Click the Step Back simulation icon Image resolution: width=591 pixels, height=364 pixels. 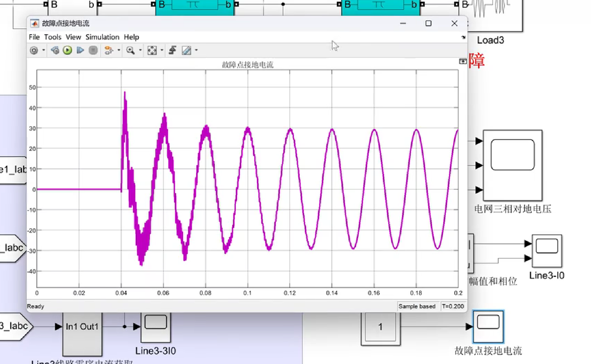pyautogui.click(x=55, y=50)
